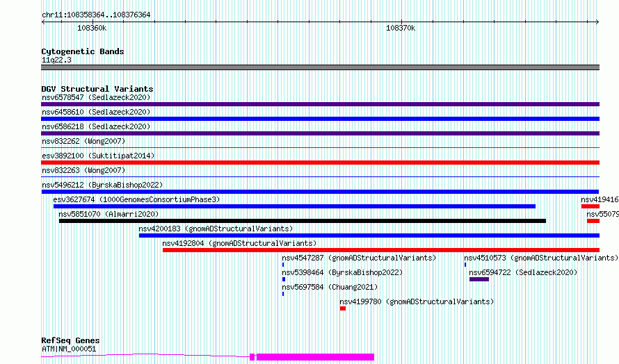Open the RefSeq Genes track heading
Viewport: 619px width, 364px height.
click(70, 340)
